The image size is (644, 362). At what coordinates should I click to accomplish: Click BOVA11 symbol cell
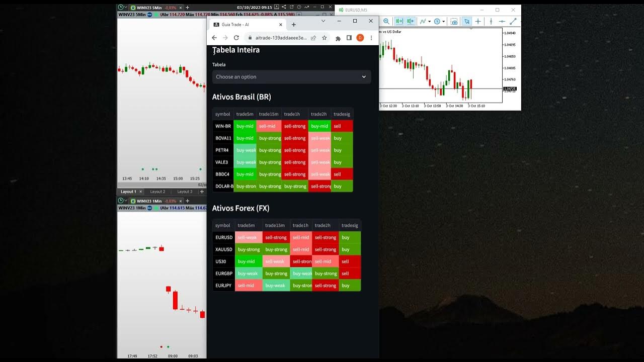point(223,138)
